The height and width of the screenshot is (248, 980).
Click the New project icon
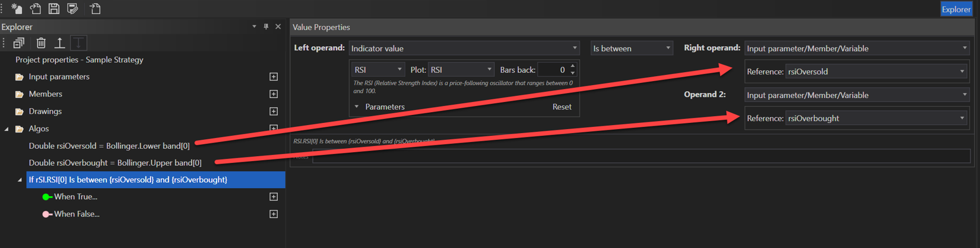pos(16,8)
